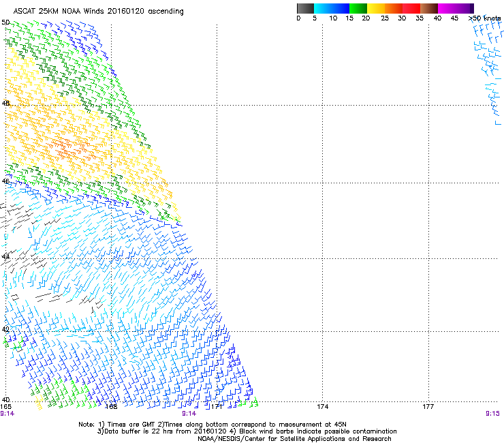Image resolution: width=504 pixels, height=443 pixels.
Task: Click the purple '9:14' time below longitude 165
Action: (7, 414)
